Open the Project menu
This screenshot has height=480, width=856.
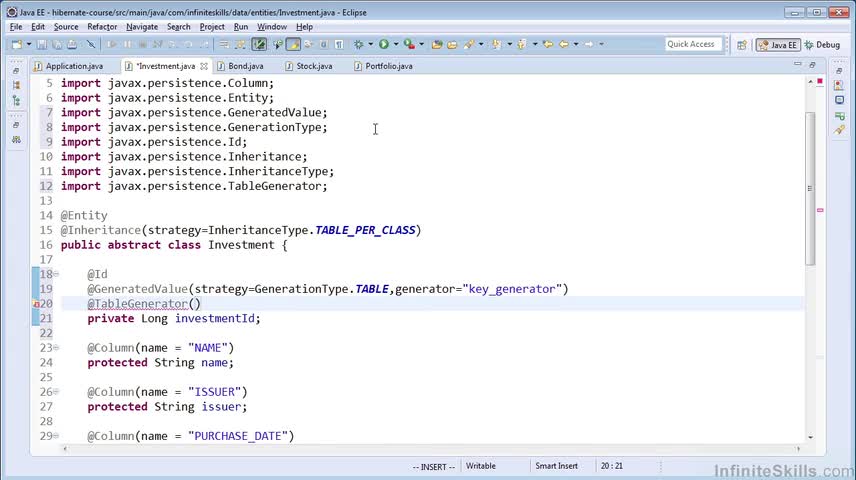point(212,27)
